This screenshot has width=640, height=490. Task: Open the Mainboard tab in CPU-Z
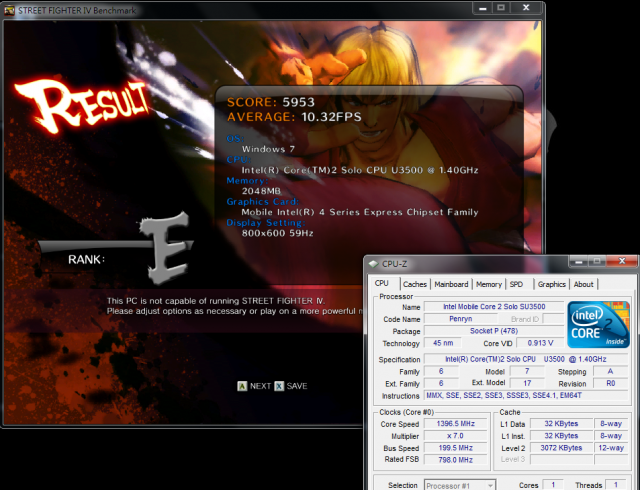point(451,284)
